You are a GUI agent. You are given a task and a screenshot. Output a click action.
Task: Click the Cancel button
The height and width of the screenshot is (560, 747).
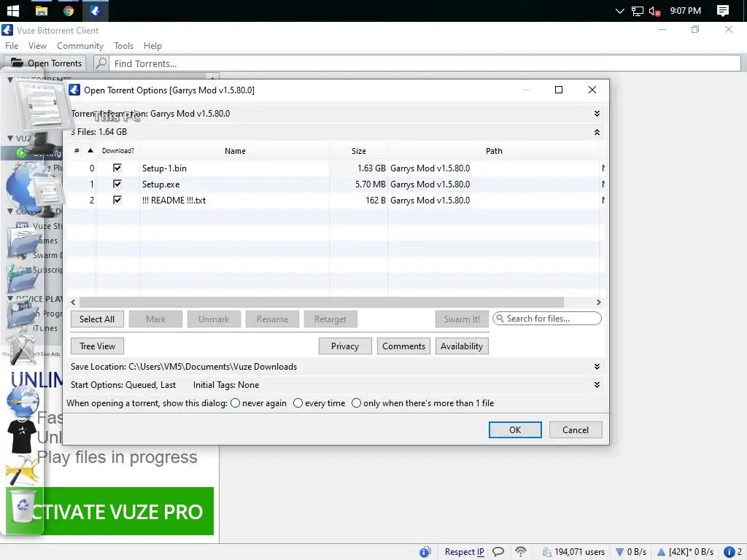(x=576, y=429)
